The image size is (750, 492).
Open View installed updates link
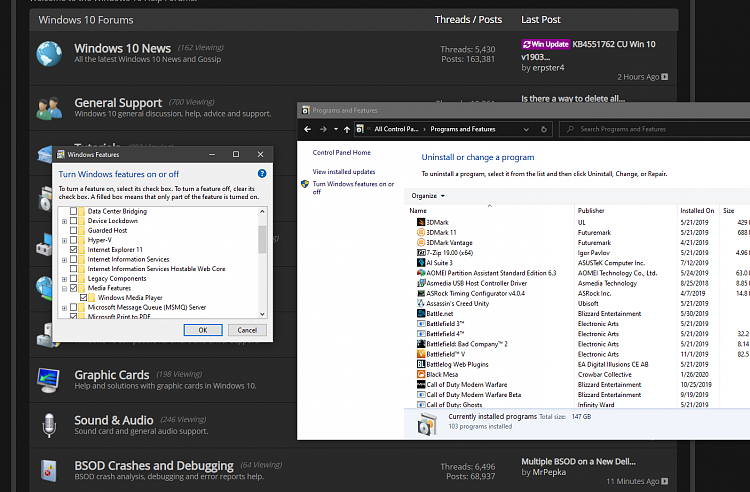coord(344,172)
